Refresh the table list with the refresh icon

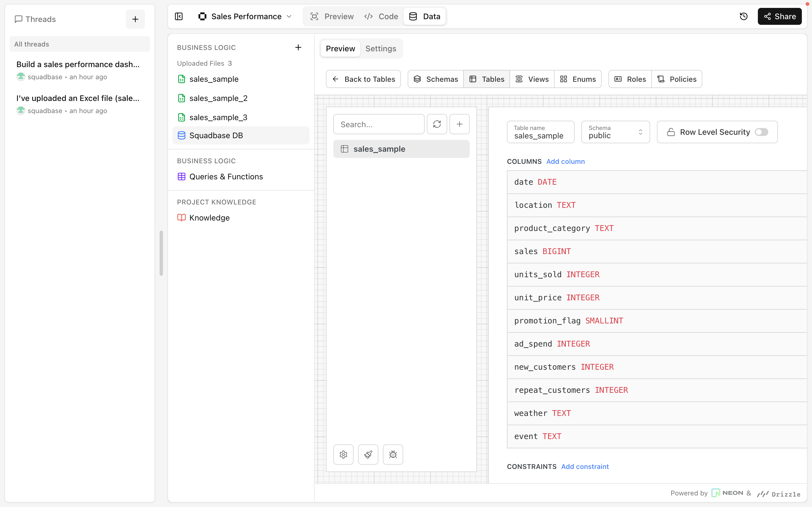coord(436,124)
